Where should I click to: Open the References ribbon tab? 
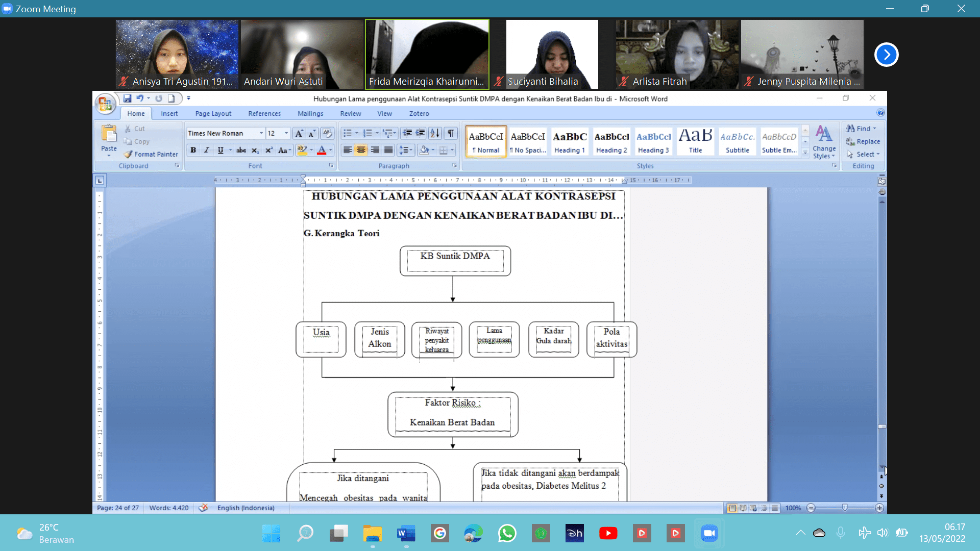coord(264,113)
